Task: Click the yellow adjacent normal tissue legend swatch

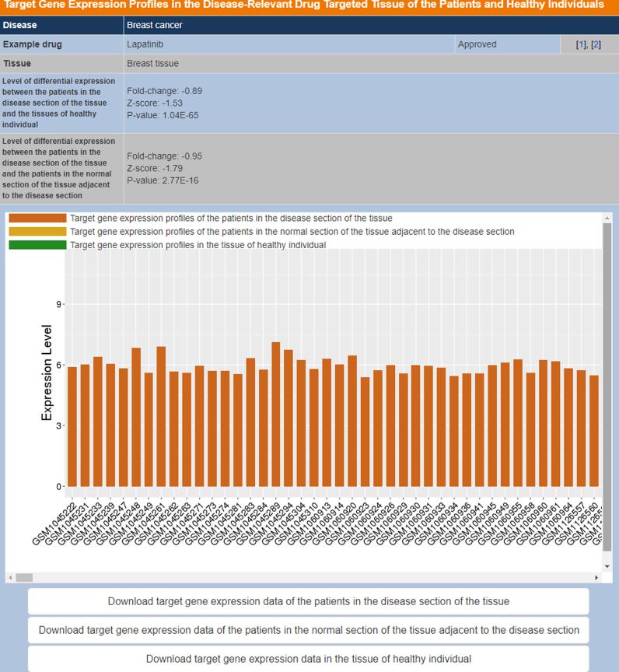Action: 37,232
